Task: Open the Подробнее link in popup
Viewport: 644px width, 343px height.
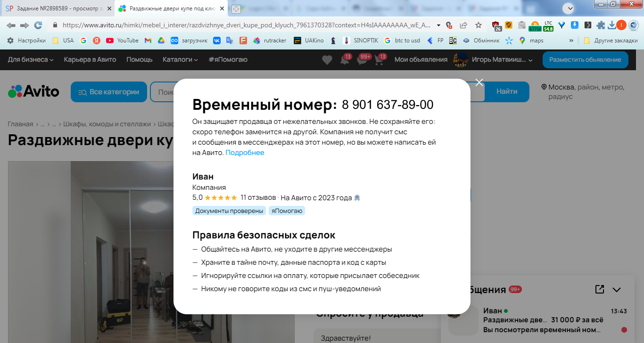Action: 245,153
